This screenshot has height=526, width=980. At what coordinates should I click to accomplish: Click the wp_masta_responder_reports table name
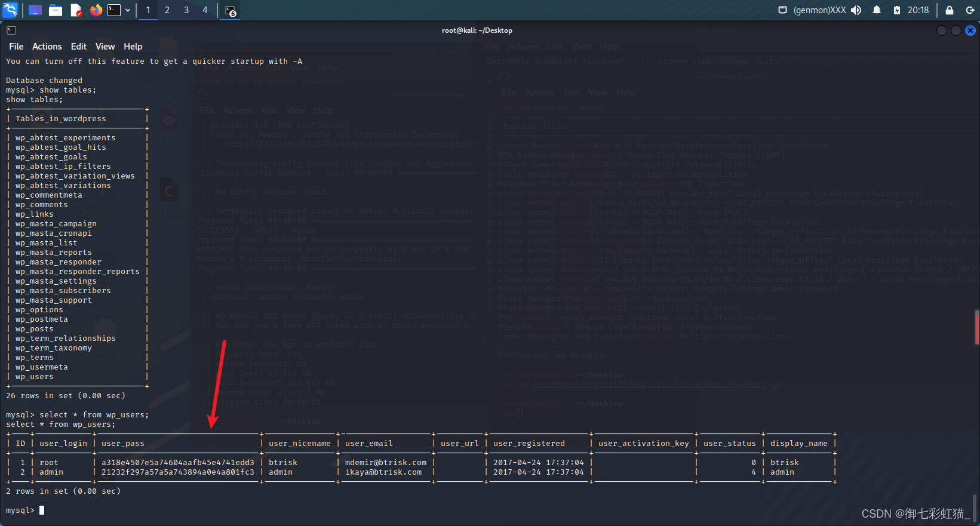(x=78, y=272)
